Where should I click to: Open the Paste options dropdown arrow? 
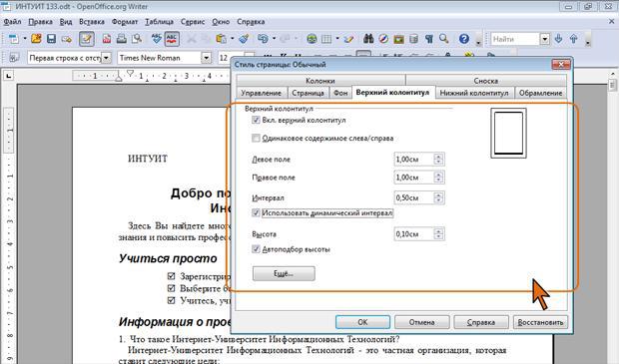tap(232, 39)
